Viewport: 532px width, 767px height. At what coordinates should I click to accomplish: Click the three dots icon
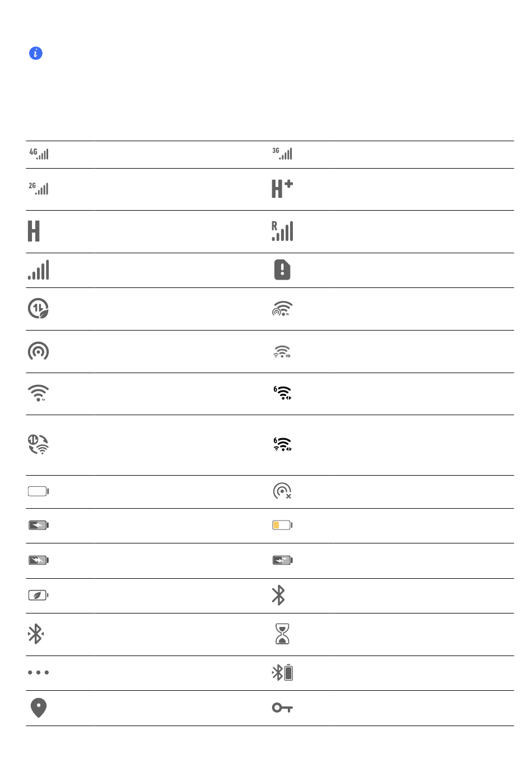pos(39,672)
